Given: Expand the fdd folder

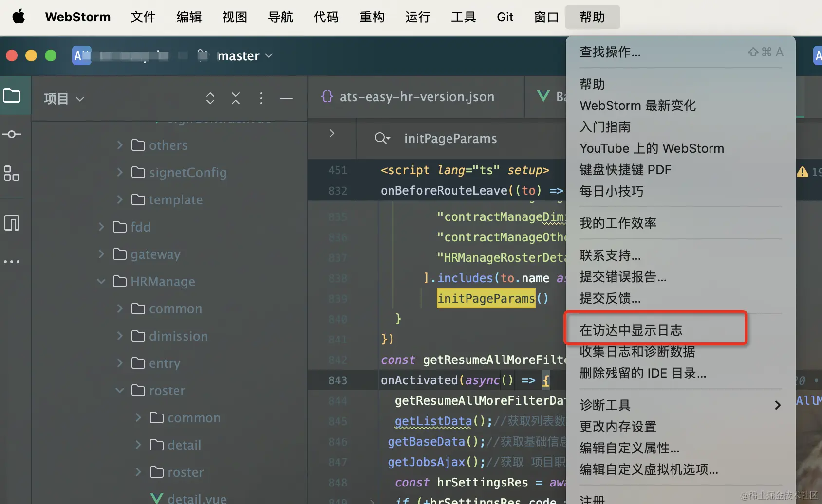Looking at the screenshot, I should (x=101, y=227).
